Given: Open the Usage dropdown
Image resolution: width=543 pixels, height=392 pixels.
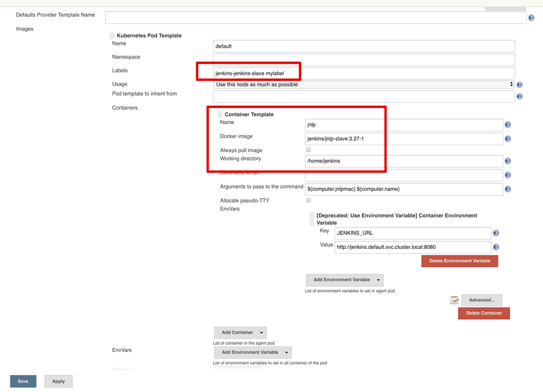Looking at the screenshot, I should (x=363, y=85).
